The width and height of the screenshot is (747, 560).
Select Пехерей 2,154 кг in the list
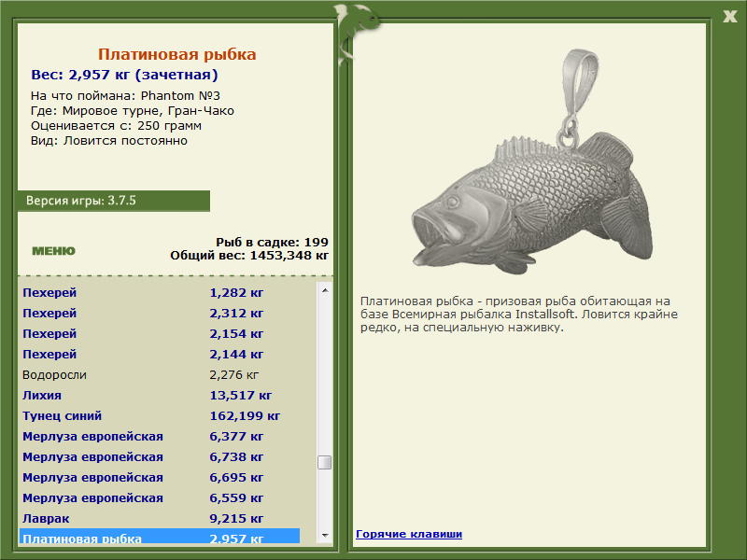coord(160,333)
